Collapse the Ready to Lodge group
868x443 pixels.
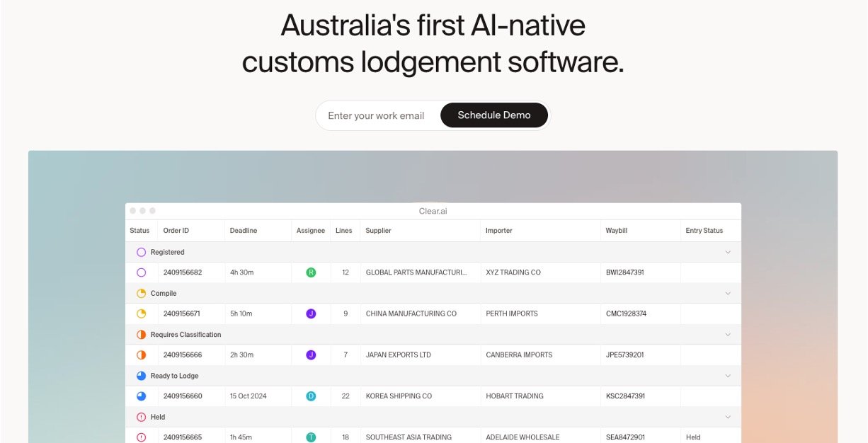pos(729,376)
